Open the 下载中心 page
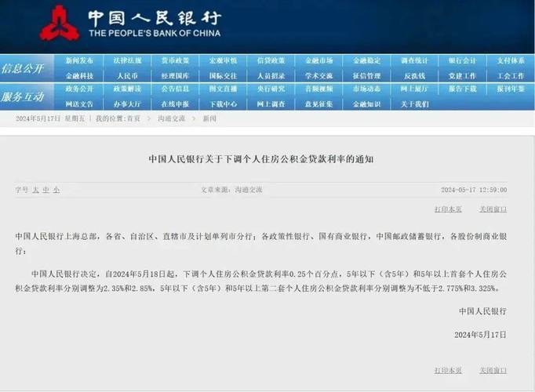 click(x=223, y=104)
